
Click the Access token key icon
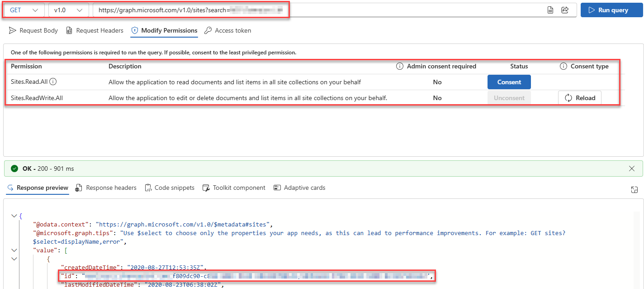208,30
